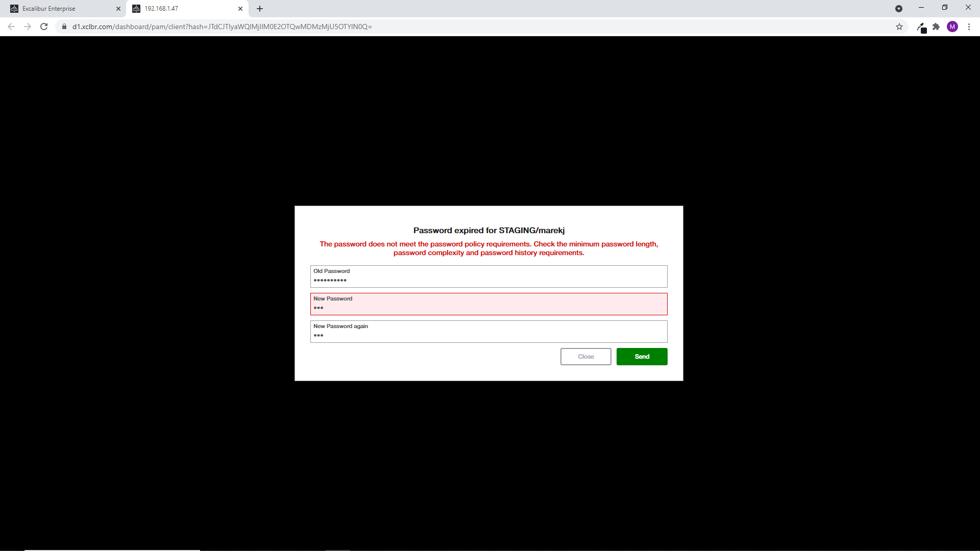Click the pen extension icon in toolbar
The image size is (980, 551).
click(921, 27)
